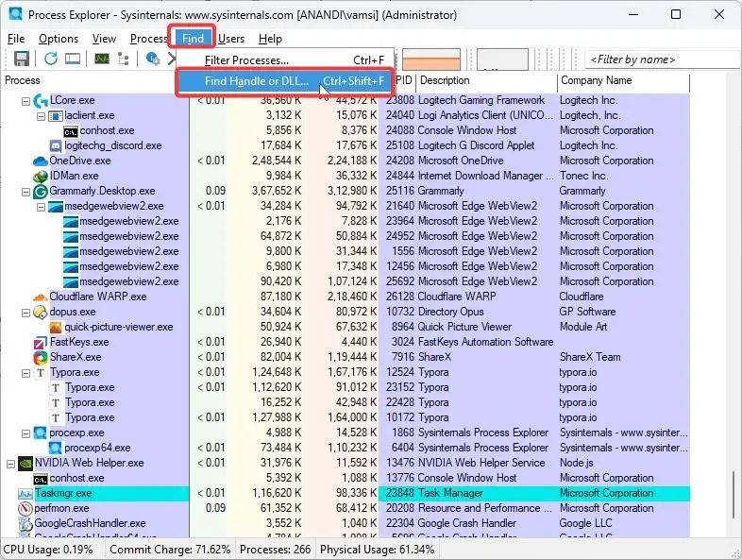Screen dimensions: 742x560
Task: Collapse the PID 21640 msedgewebview2.exe node
Action: [x=42, y=208]
